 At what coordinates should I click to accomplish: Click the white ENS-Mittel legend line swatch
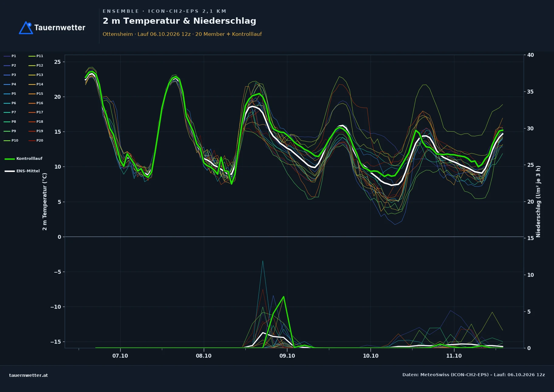click(10, 171)
